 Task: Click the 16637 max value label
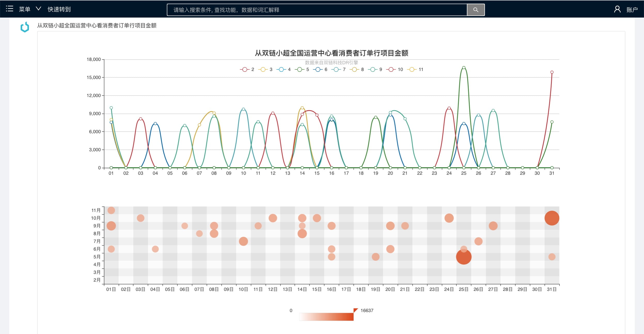click(x=367, y=311)
